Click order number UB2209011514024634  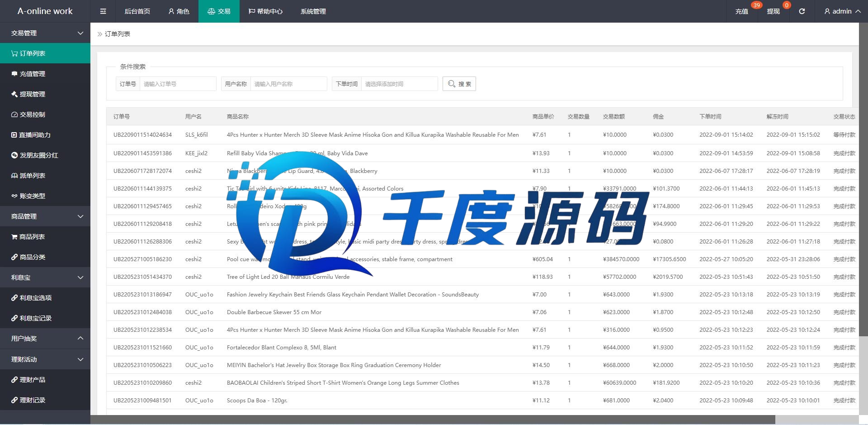pyautogui.click(x=142, y=135)
